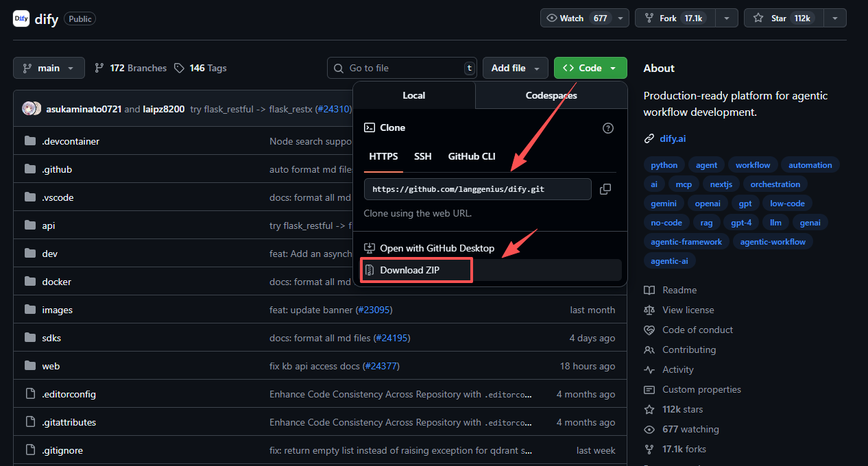Open the .gitattributes file

[69, 422]
